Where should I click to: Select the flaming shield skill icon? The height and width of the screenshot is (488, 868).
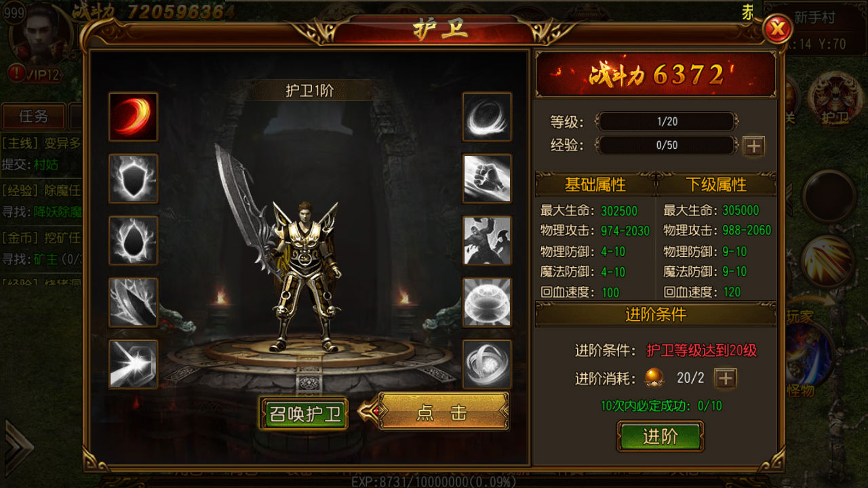tap(133, 178)
